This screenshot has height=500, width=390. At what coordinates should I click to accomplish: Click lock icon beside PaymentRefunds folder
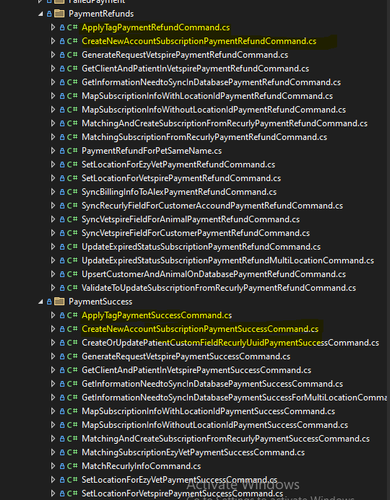[x=49, y=14]
